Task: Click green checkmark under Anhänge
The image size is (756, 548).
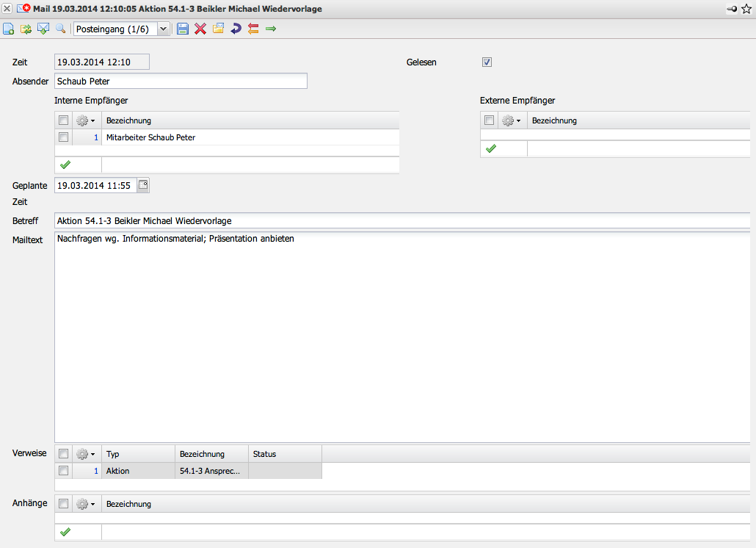Action: (x=65, y=532)
